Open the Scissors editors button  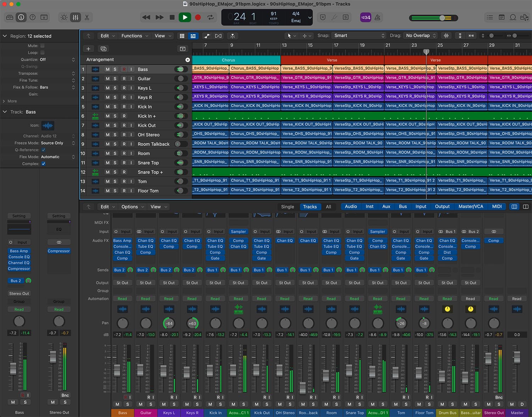(x=87, y=17)
